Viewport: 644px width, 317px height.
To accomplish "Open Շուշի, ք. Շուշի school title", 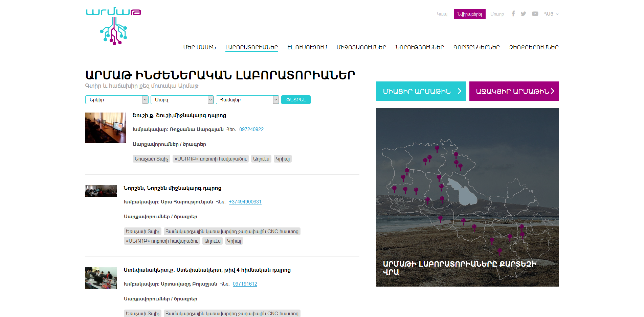I will tap(179, 116).
